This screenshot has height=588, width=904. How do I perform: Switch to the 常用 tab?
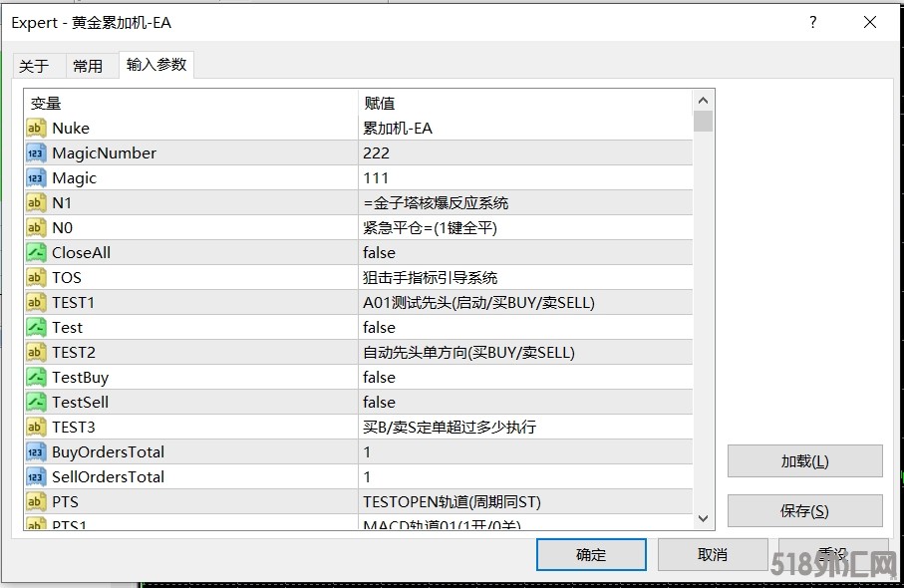click(x=88, y=66)
